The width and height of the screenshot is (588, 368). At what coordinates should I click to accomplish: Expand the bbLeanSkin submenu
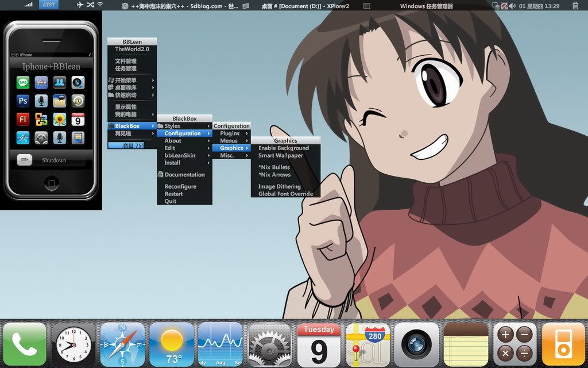click(184, 155)
